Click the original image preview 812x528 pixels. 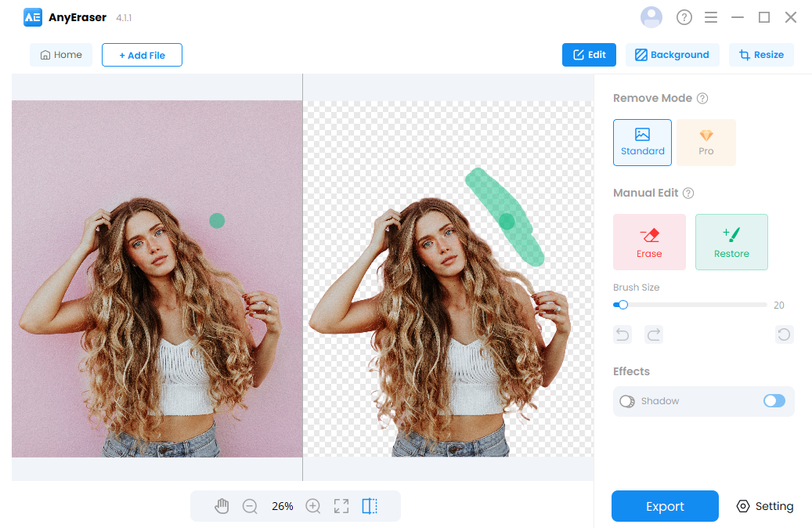click(157, 279)
